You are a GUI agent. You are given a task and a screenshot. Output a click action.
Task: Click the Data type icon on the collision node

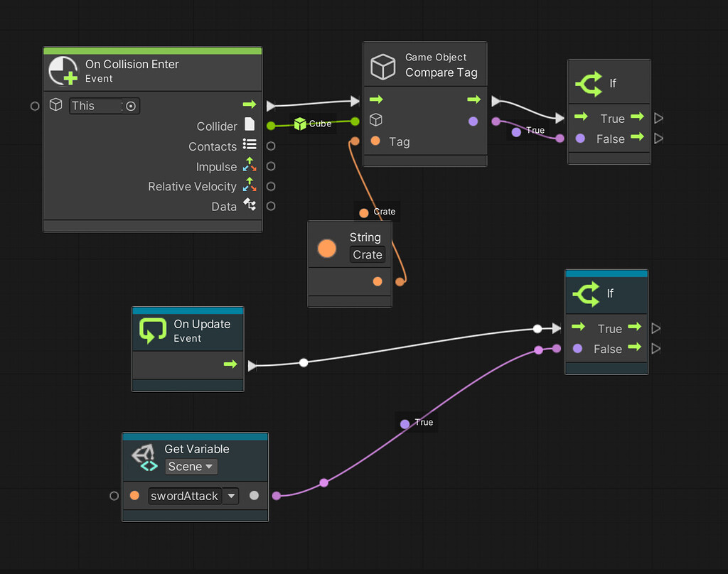click(x=250, y=206)
